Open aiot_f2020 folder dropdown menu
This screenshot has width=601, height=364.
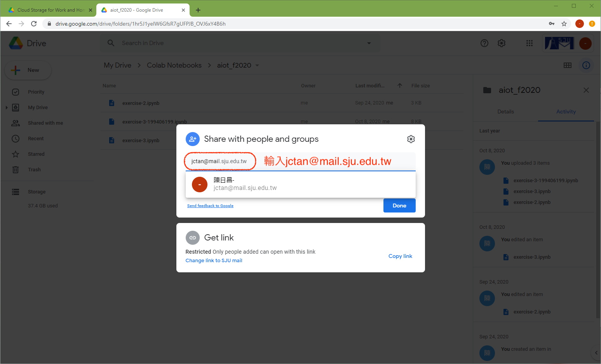click(x=257, y=66)
